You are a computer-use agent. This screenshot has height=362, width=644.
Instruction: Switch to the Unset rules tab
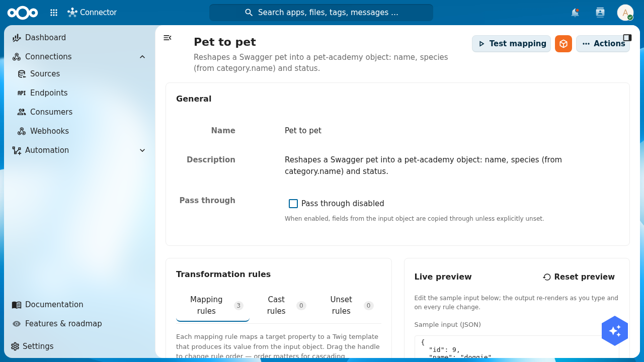coord(348,305)
